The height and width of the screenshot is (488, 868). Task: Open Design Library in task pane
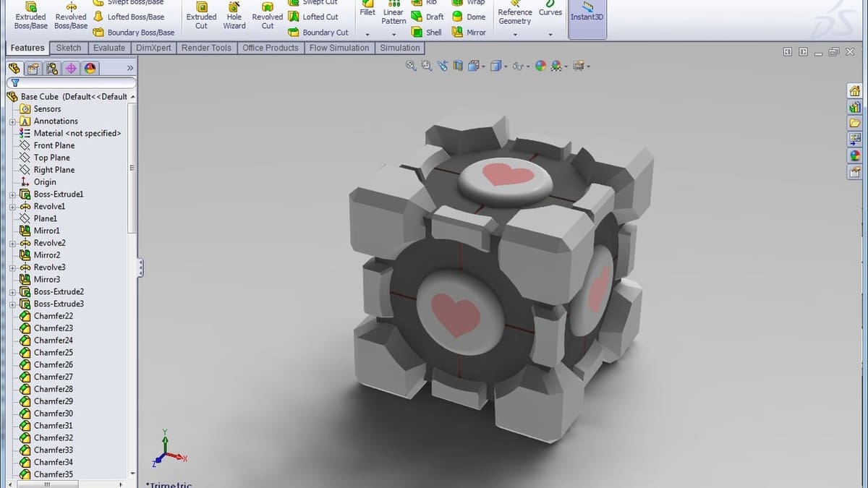click(855, 107)
